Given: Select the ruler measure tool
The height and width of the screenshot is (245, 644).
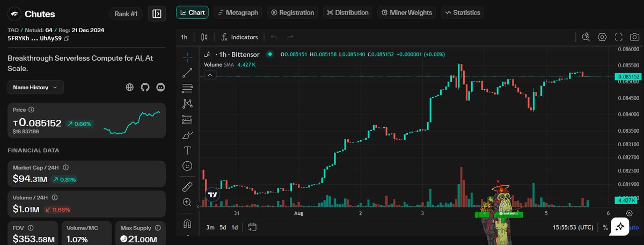Looking at the screenshot, I should click(x=187, y=186).
